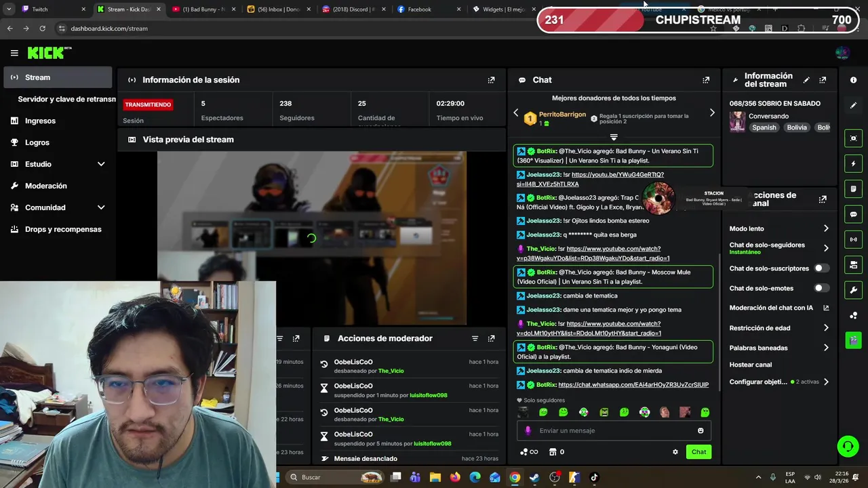The width and height of the screenshot is (868, 488).
Task: Send message with green Chat button
Action: (x=698, y=452)
